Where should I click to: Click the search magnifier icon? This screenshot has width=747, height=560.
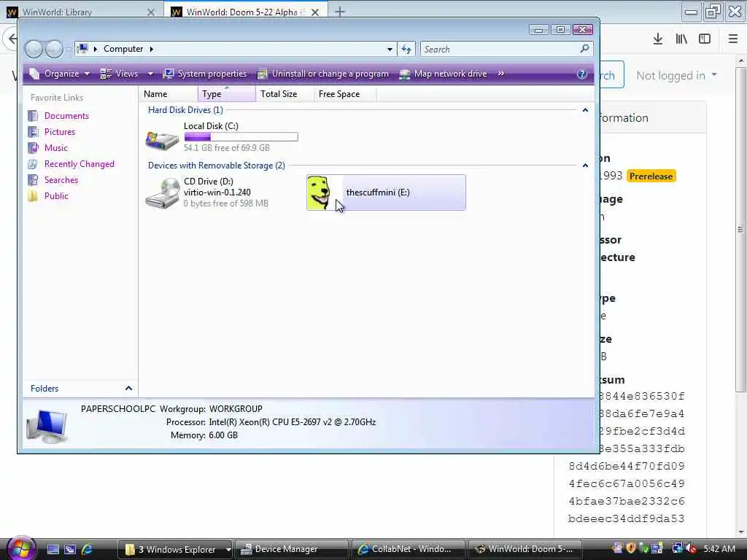point(584,49)
